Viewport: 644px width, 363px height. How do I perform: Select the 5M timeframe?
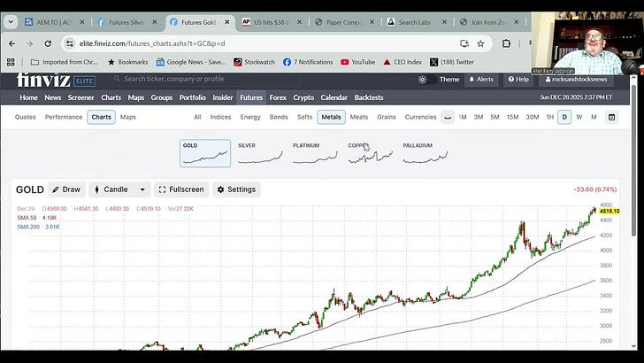point(494,117)
